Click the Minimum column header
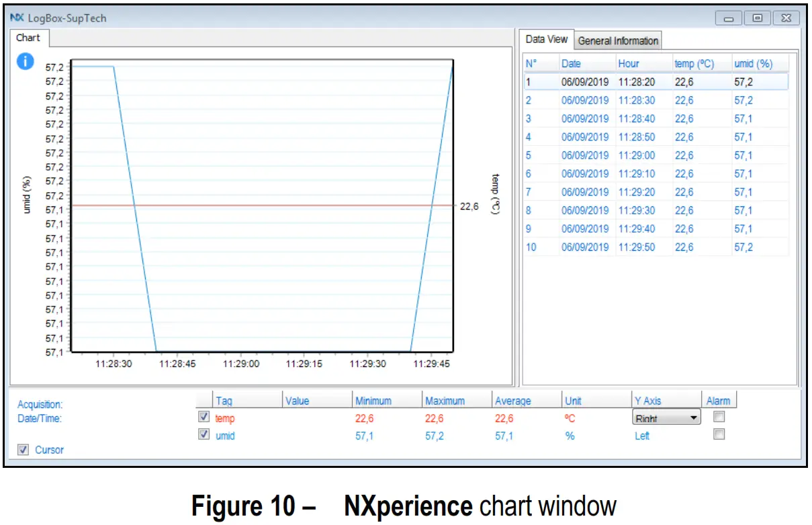The height and width of the screenshot is (525, 812). (387, 401)
